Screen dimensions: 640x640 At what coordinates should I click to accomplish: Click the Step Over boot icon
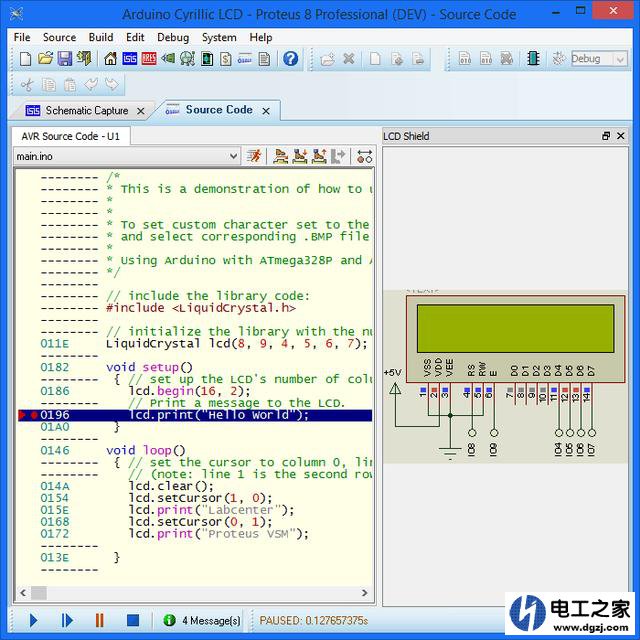point(280,156)
